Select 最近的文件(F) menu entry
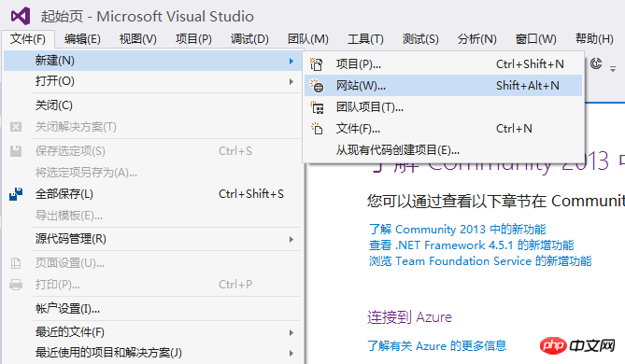The height and width of the screenshot is (364, 625). click(152, 331)
